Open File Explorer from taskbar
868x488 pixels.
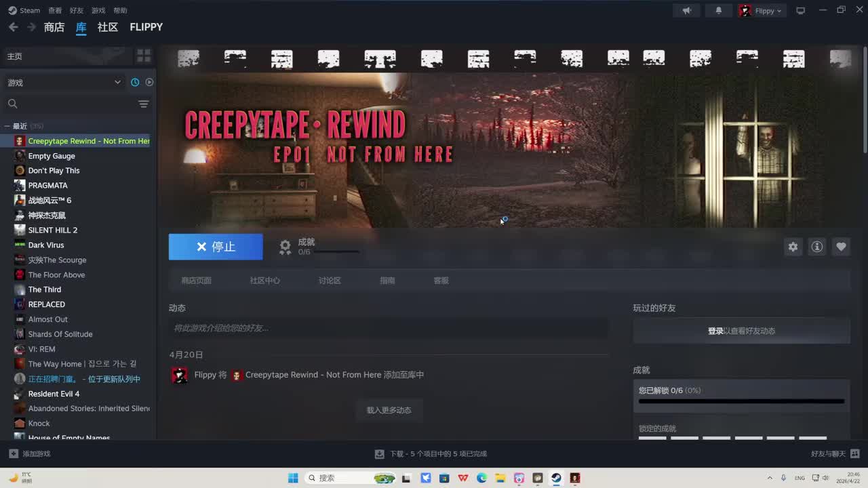(x=500, y=478)
